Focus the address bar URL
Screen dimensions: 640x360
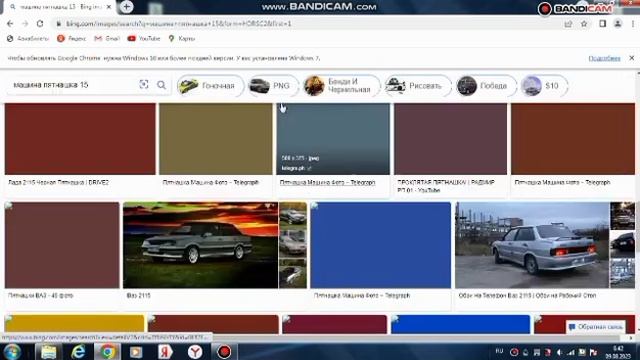[179, 24]
